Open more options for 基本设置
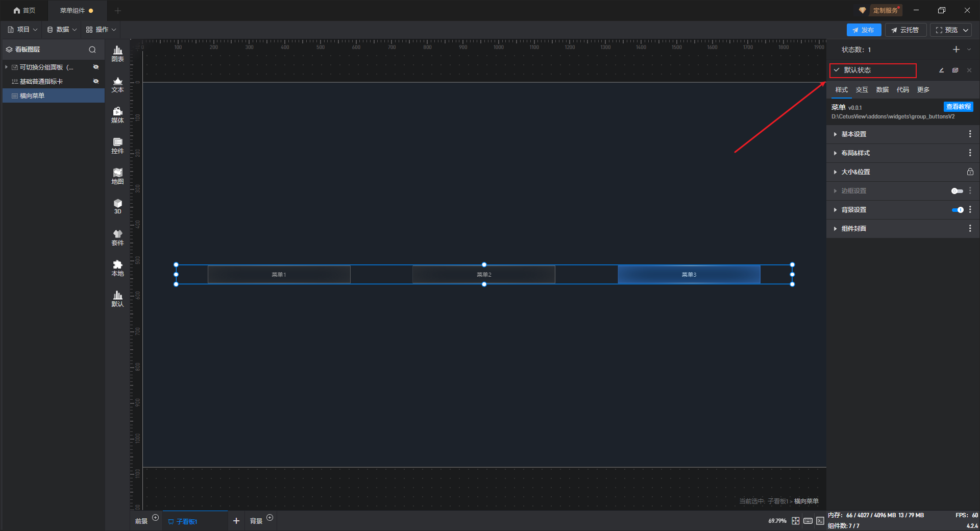 click(x=970, y=134)
